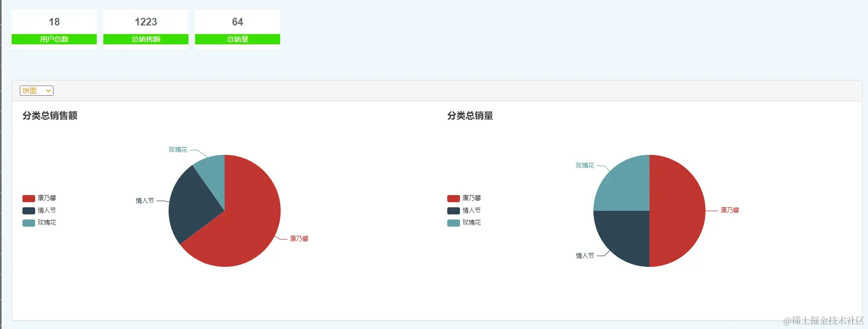Select the red 康乃馨 half in sales volume pie
The width and height of the screenshot is (868, 329).
(677, 211)
